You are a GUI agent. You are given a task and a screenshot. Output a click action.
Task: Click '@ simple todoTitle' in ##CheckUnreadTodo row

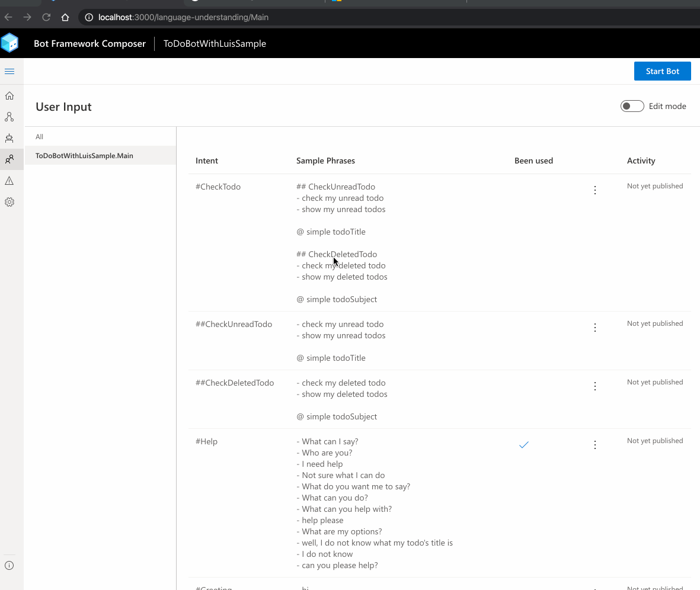tap(331, 358)
